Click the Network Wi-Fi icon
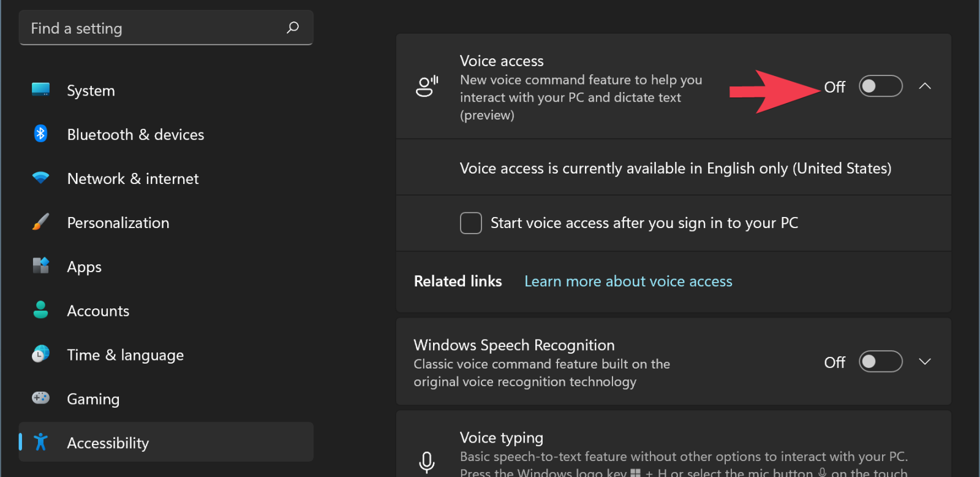The image size is (980, 477). click(x=40, y=178)
